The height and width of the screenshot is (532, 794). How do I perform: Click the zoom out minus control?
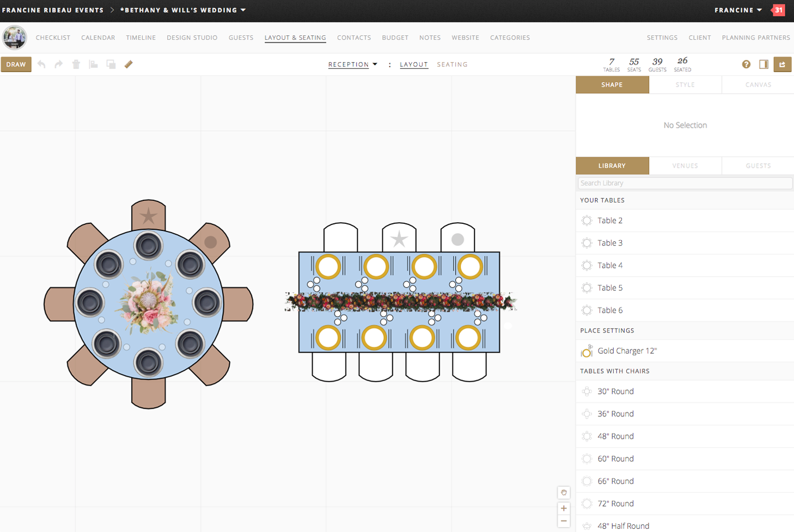click(564, 521)
